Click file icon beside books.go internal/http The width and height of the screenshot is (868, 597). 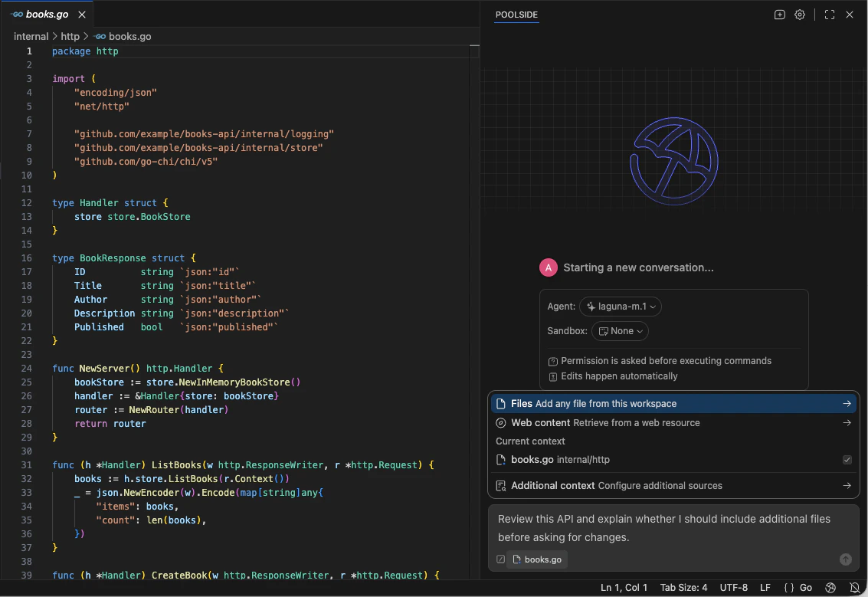(x=500, y=460)
